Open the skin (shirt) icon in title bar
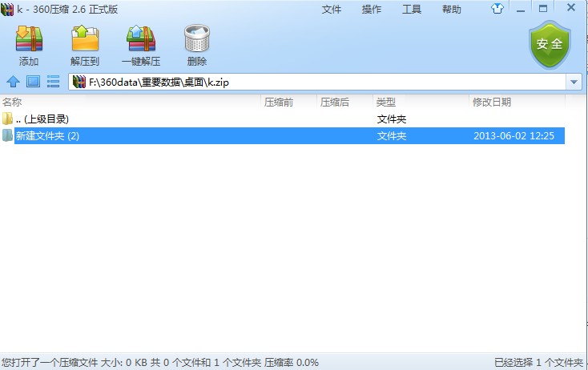588x370 pixels. [497, 9]
